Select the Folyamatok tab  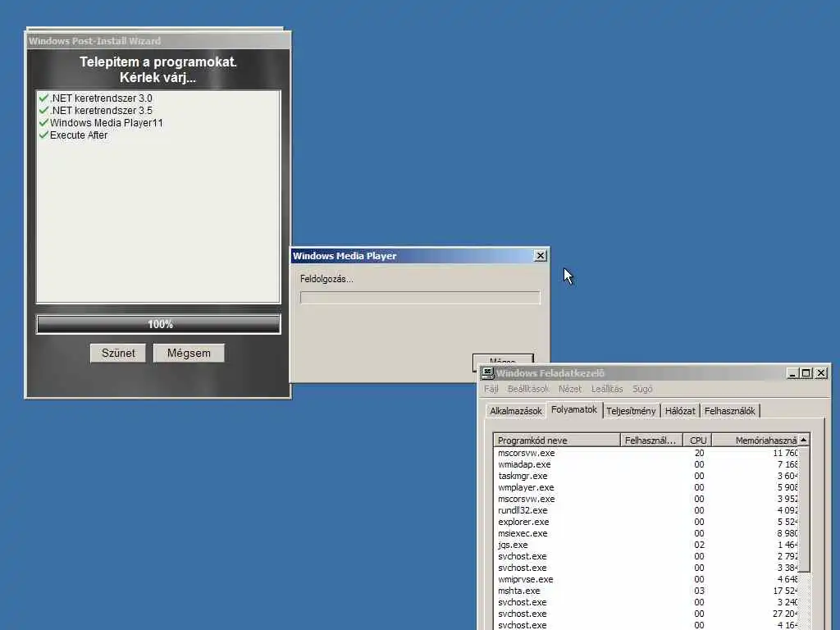tap(574, 409)
